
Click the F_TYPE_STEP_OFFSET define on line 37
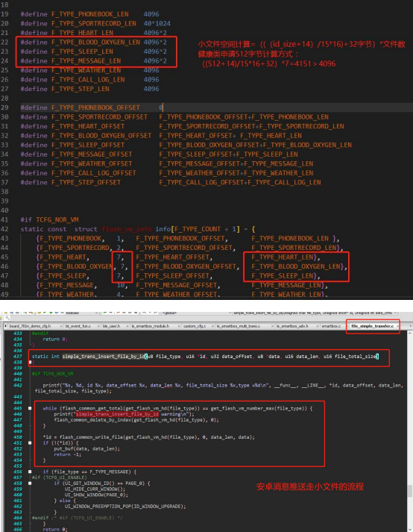tap(171, 182)
